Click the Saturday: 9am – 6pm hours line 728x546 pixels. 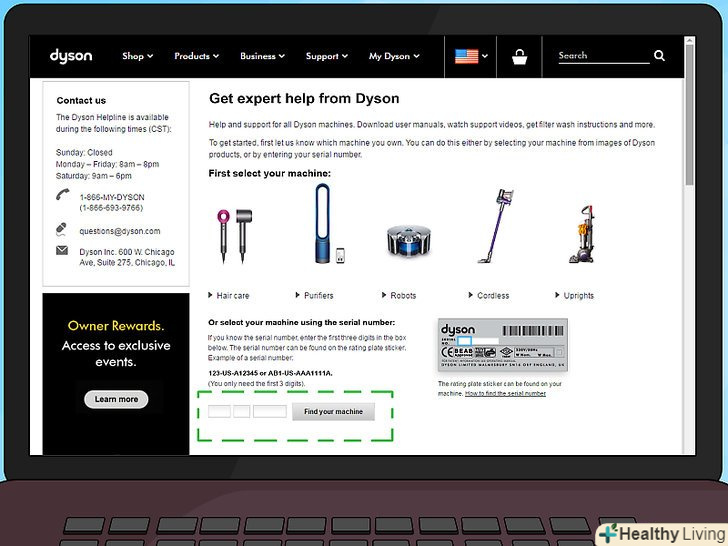pos(94,176)
